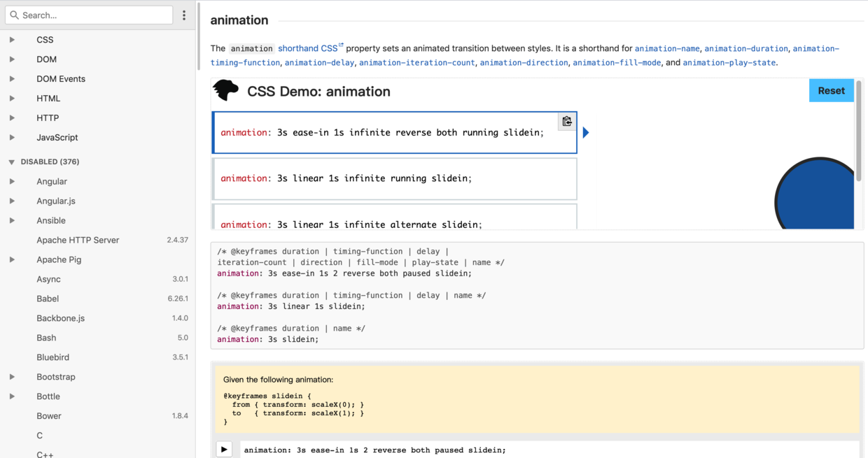Expand the Bootstrap sidebar entry
Viewport: 868px width, 458px height.
(12, 376)
